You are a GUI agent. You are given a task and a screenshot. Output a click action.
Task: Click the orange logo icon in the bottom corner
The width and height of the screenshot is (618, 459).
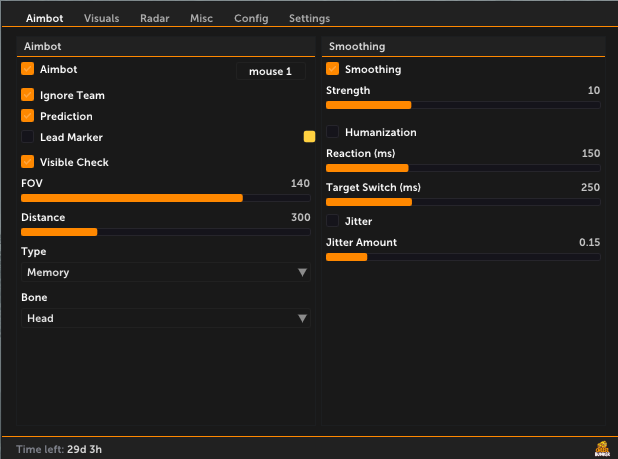click(602, 449)
